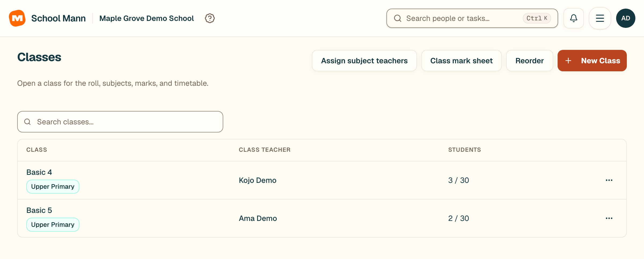This screenshot has width=644, height=259.
Task: Click the 3 / 30 student count
Action: [459, 180]
